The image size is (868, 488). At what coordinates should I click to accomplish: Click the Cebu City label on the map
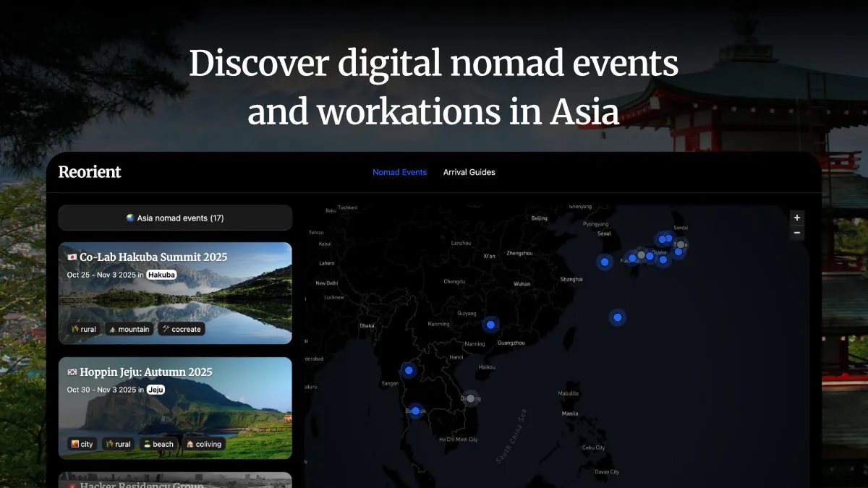pyautogui.click(x=594, y=448)
